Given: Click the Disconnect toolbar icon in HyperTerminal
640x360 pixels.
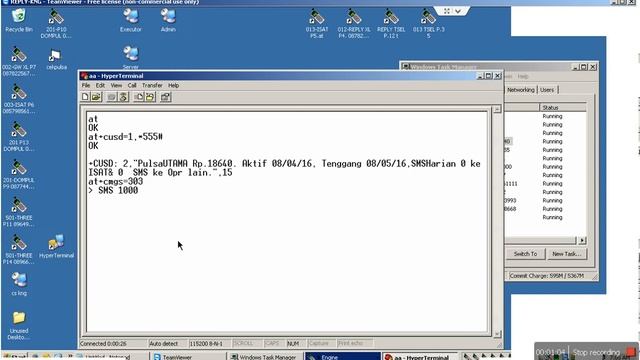Looking at the screenshot, I should (124, 97).
